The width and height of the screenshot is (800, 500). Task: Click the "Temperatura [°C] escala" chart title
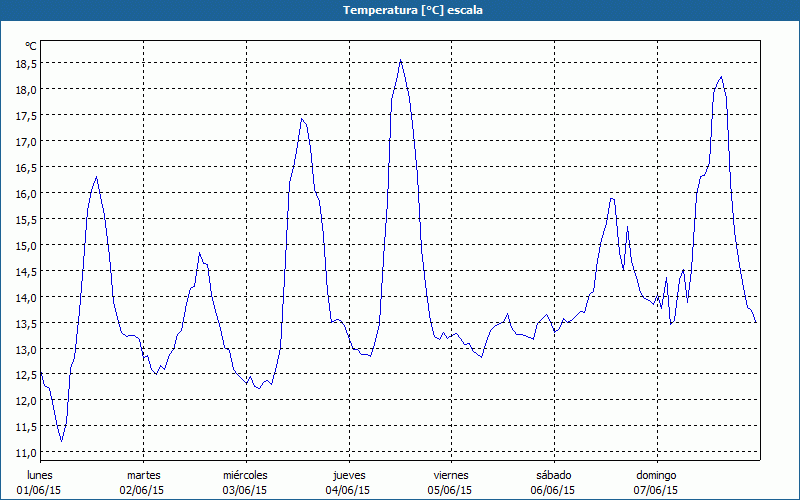pyautogui.click(x=400, y=10)
